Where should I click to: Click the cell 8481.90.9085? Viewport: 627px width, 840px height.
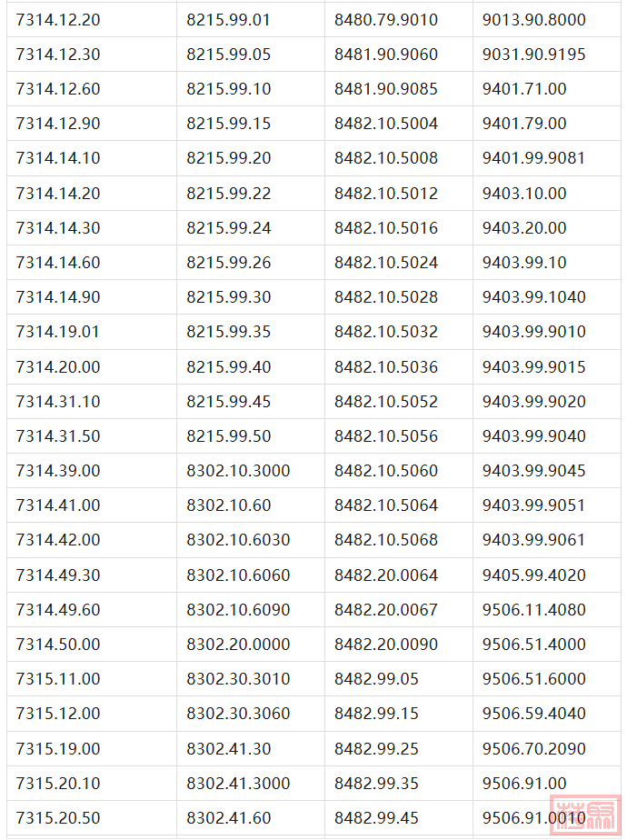click(385, 89)
